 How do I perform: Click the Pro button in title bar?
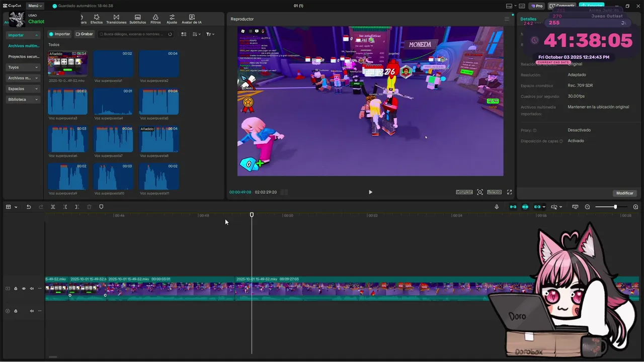pos(537,6)
